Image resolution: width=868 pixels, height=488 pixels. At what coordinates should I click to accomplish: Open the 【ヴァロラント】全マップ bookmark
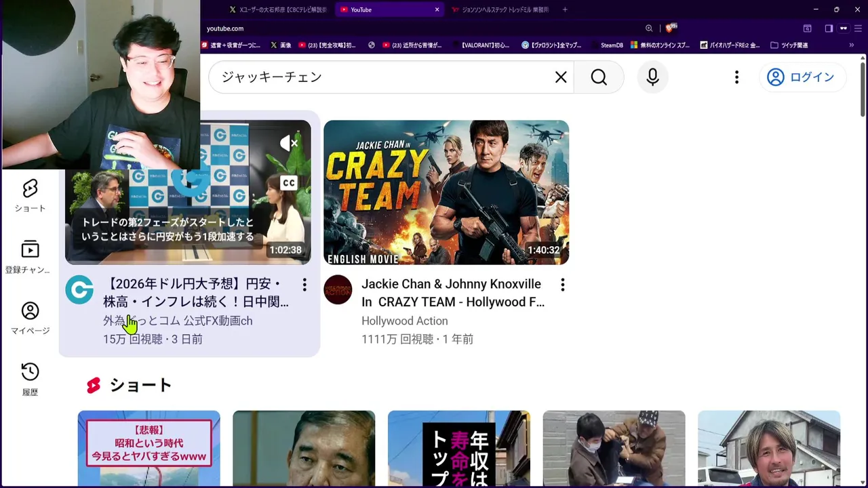[x=551, y=45]
